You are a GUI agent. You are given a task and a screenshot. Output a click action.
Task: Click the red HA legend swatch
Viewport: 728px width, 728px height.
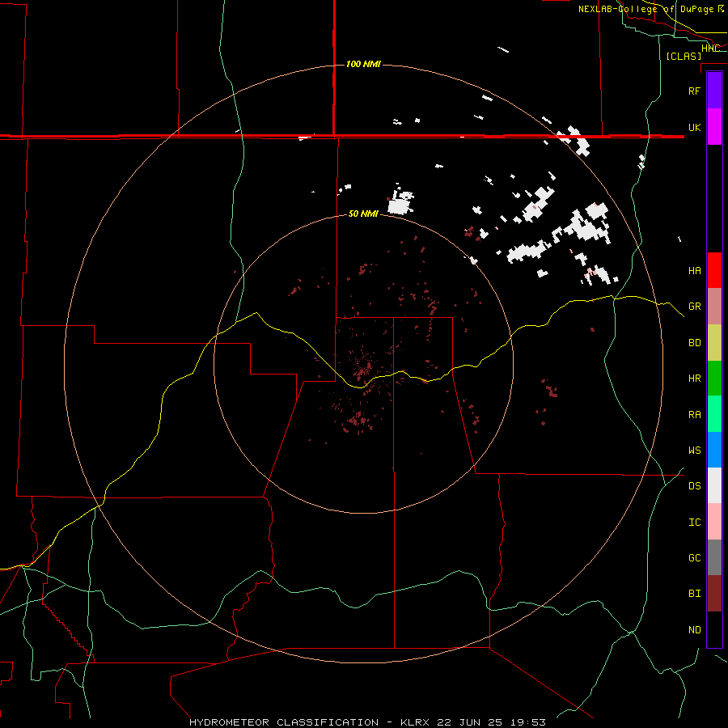coord(714,270)
